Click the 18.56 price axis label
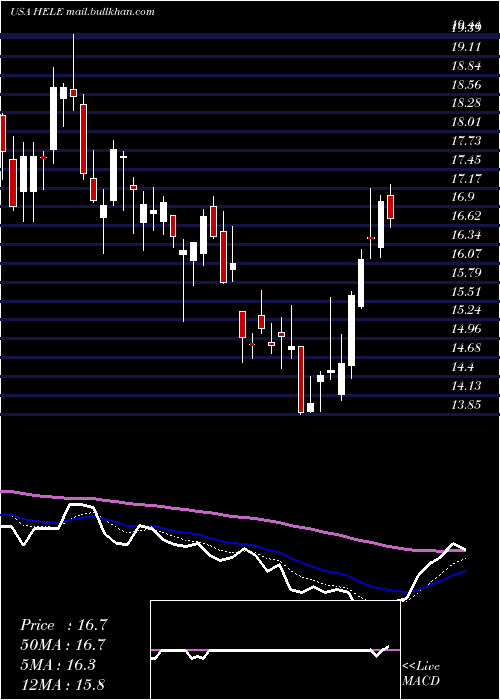Image resolution: width=500 pixels, height=700 pixels. (x=466, y=85)
